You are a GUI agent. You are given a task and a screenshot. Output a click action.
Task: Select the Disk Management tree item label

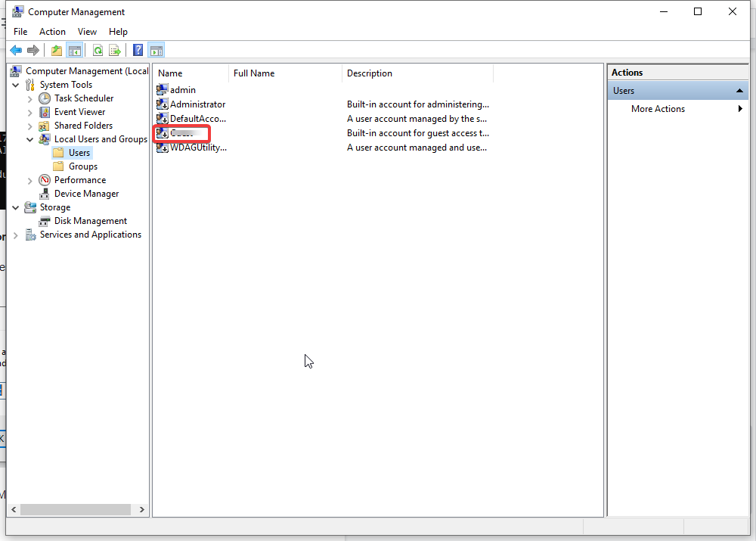[91, 221]
